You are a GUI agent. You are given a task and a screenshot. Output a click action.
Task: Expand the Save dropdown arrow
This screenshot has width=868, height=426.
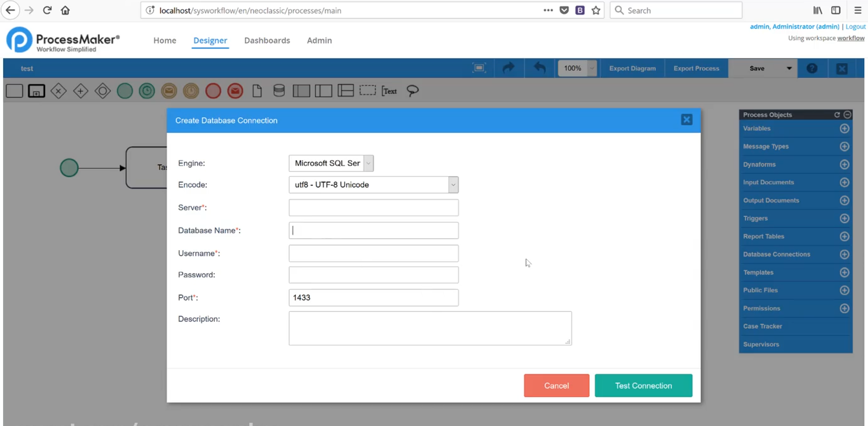point(789,68)
